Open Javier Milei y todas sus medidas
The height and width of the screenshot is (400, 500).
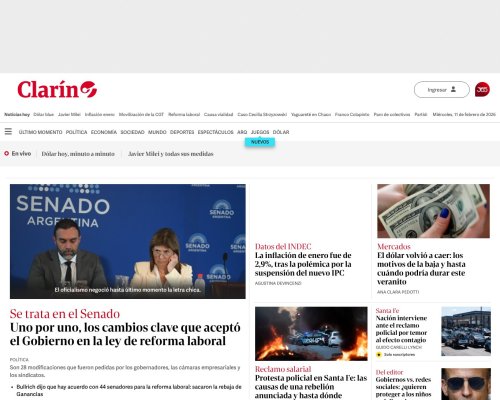171,154
